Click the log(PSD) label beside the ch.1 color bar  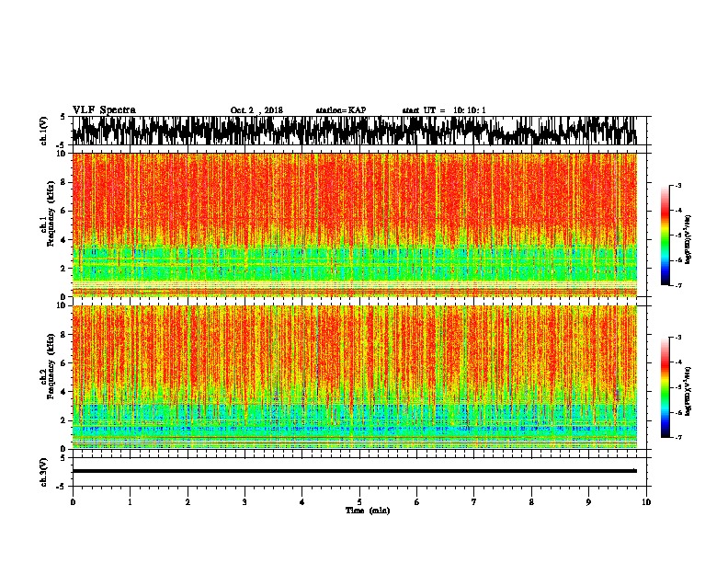[x=688, y=240]
